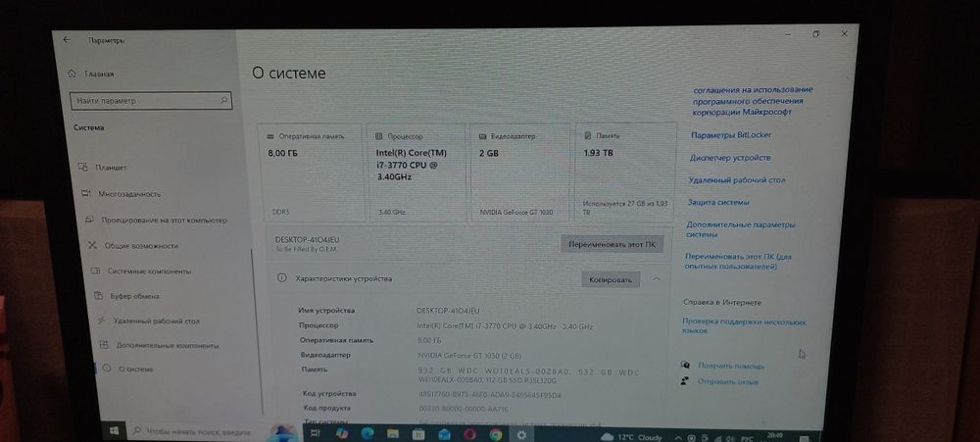
Task: Open Task View on the taskbar
Action: (315, 432)
